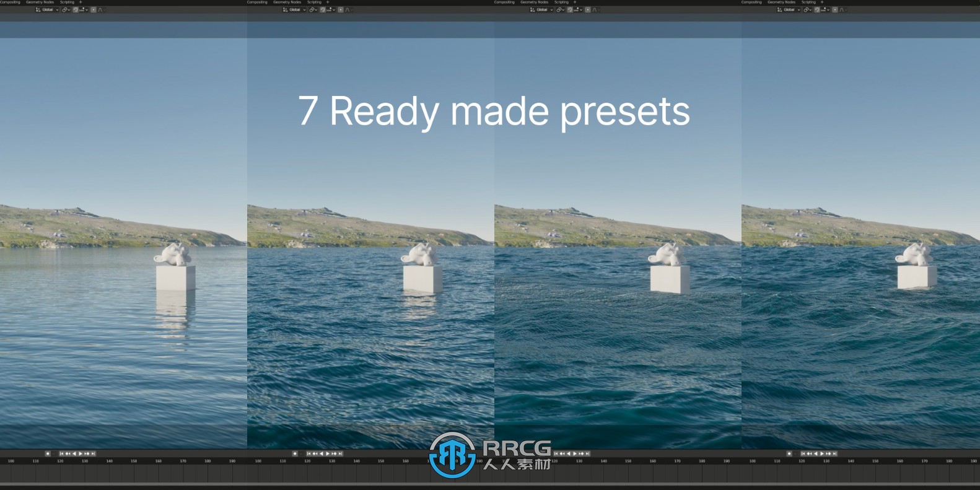Play animation in reverse in rightmost panel
The height and width of the screenshot is (490, 980).
[816, 453]
